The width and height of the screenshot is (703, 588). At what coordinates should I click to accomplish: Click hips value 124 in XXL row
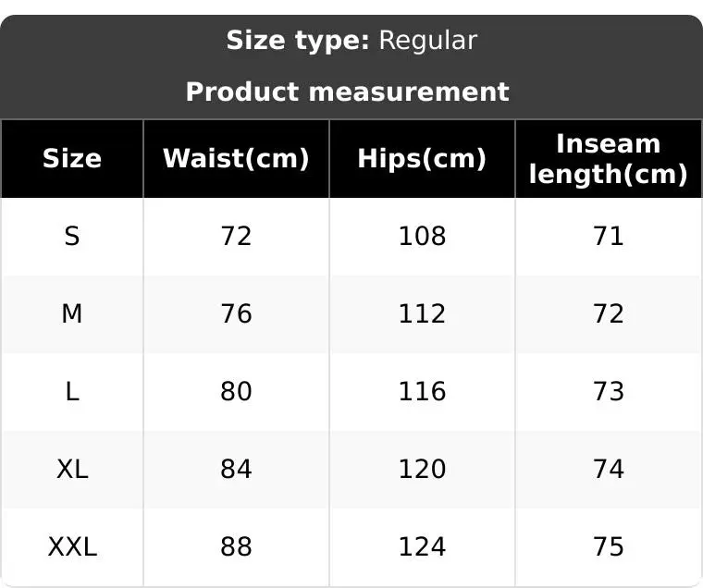(422, 547)
